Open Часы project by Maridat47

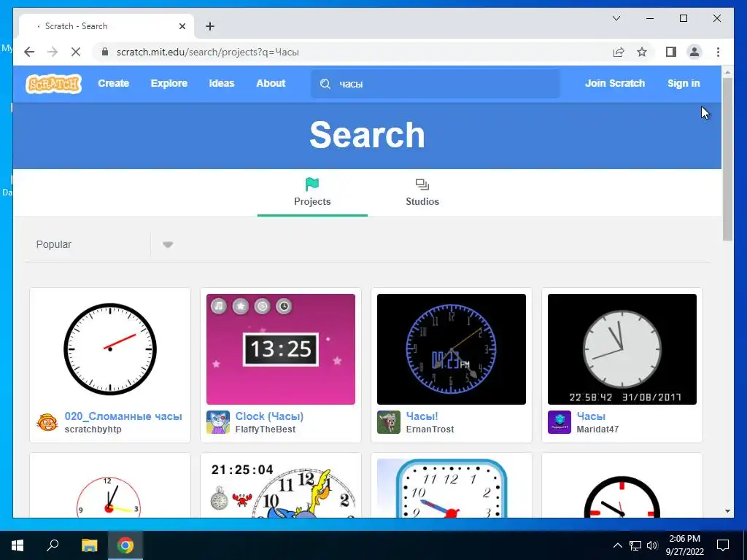[591, 416]
